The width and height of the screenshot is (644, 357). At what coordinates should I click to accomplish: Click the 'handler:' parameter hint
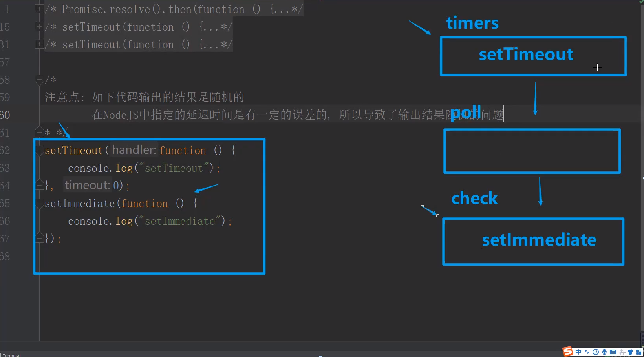point(134,150)
